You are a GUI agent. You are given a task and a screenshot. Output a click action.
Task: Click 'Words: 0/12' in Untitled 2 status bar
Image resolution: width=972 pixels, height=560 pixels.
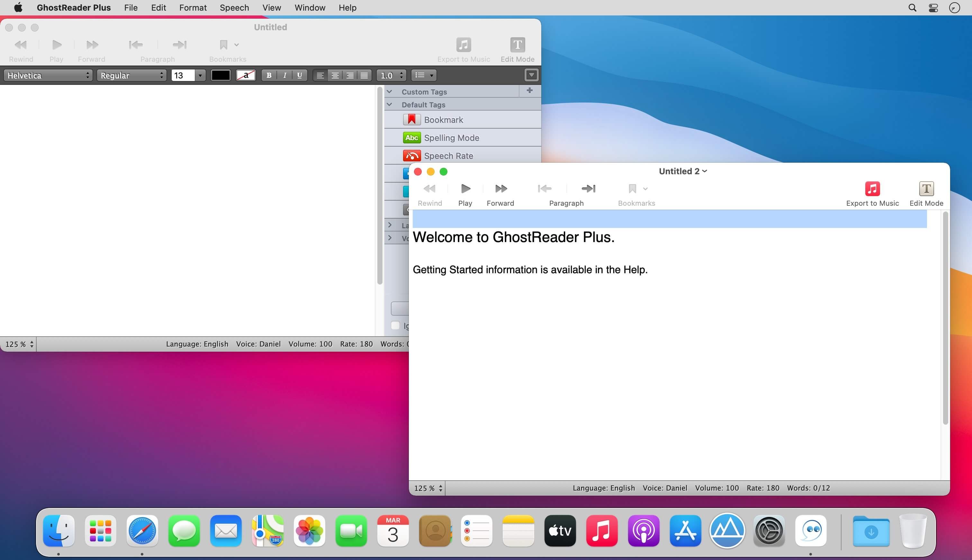pos(808,488)
